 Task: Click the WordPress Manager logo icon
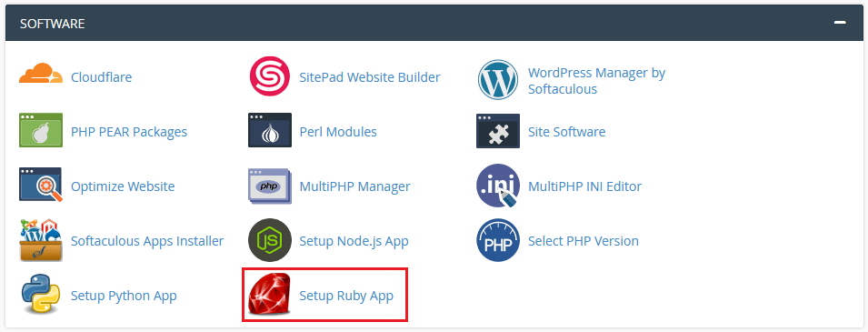[x=498, y=79]
